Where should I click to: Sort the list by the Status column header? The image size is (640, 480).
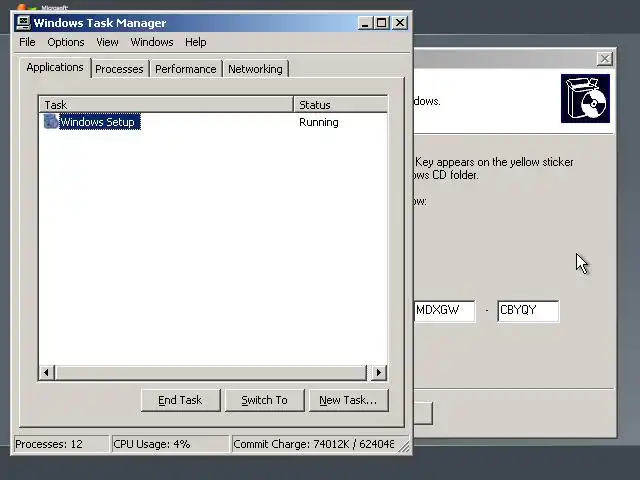pos(340,104)
